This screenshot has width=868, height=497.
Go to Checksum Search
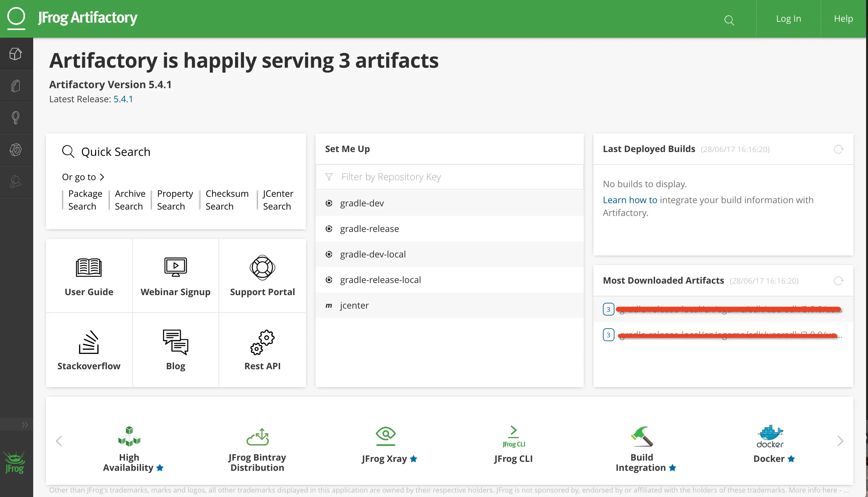click(x=227, y=200)
